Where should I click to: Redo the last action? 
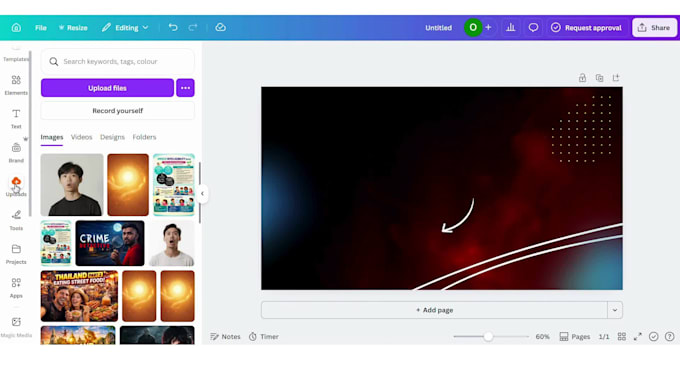coord(193,27)
